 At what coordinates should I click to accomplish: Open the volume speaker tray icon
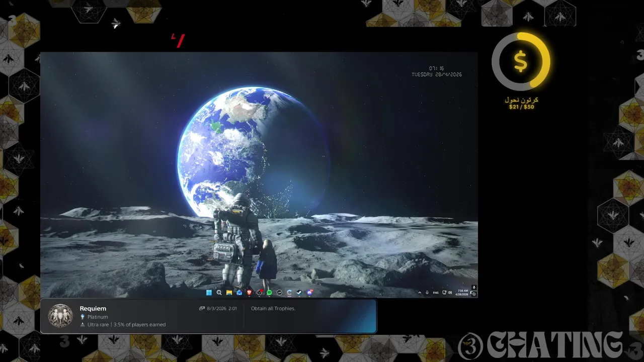450,293
